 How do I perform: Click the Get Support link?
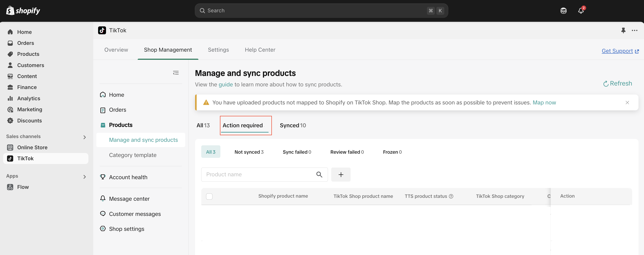tap(620, 51)
